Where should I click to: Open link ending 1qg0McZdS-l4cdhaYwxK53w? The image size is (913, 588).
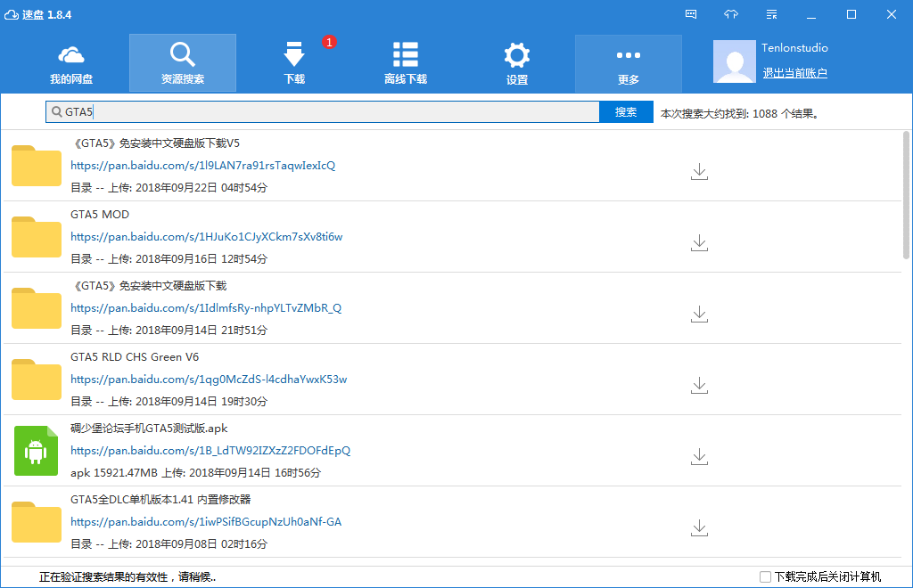click(209, 380)
